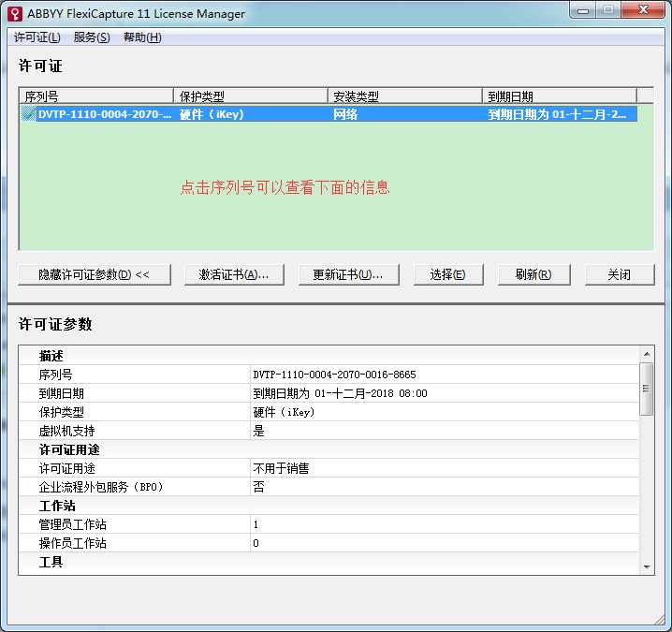Click the 管理员工作站 row

point(329,525)
